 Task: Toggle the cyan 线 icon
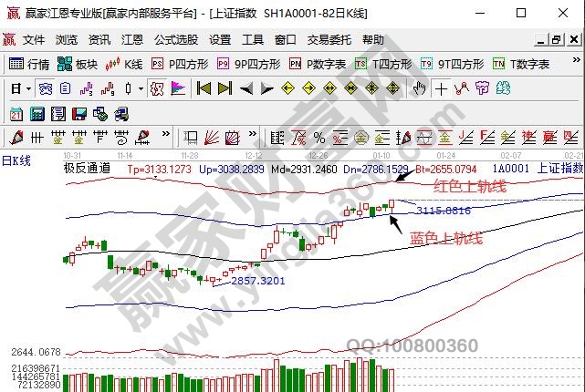(x=503, y=88)
